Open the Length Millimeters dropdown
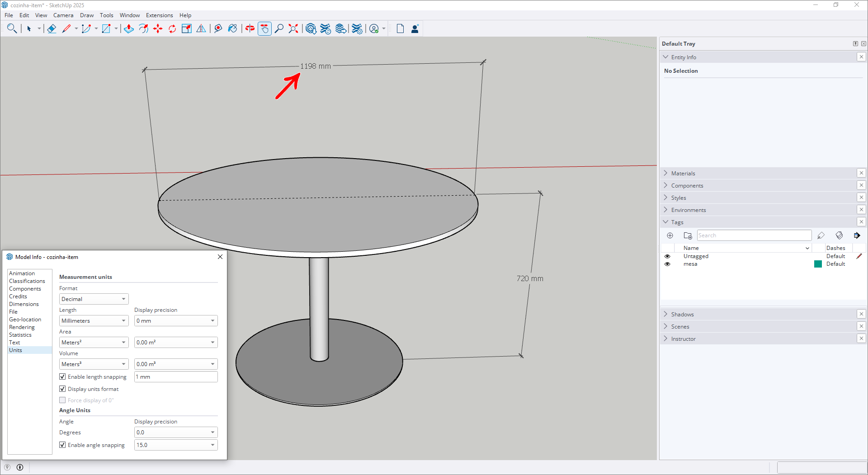This screenshot has width=868, height=475. 94,320
